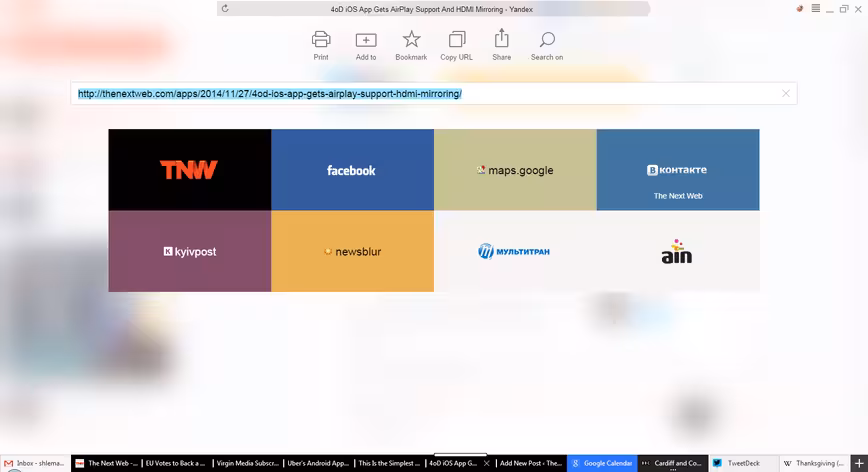Switch to the EU Votes to Back tab
Image resolution: width=868 pixels, height=472 pixels.
(x=177, y=463)
